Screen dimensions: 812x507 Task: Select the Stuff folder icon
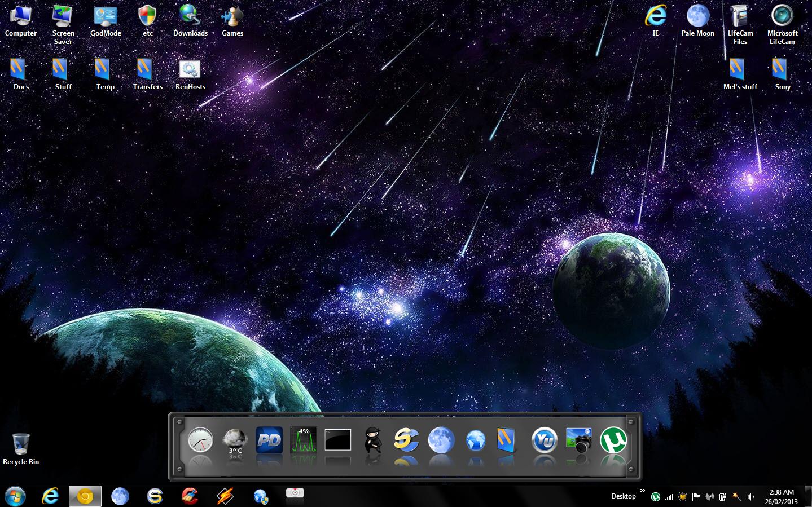[x=63, y=74]
